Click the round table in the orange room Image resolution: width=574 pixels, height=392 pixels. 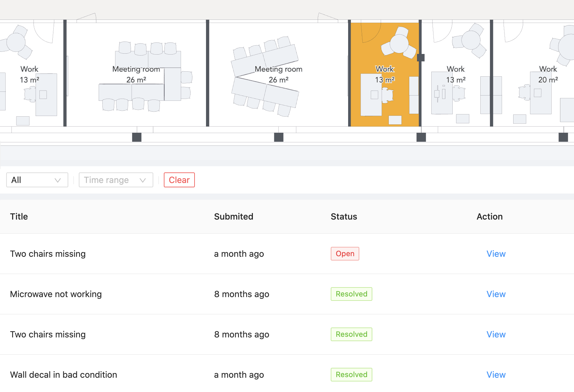[399, 43]
